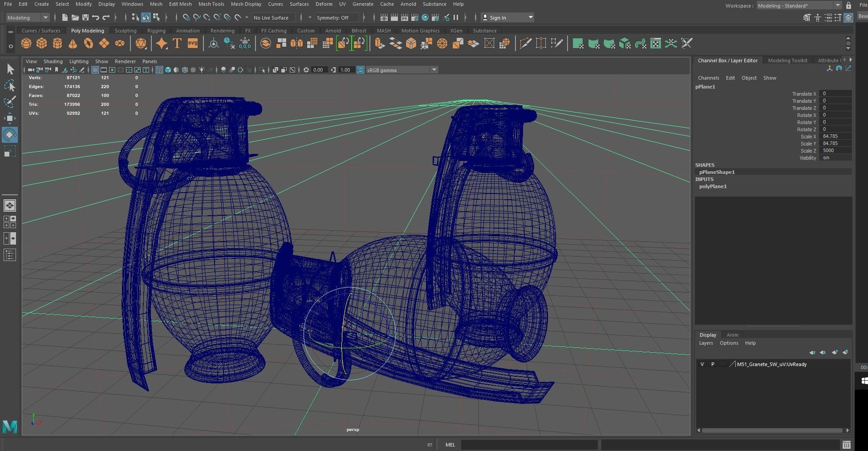Toggle the Channel Box layers icon at top right
The image size is (868, 451).
[848, 17]
